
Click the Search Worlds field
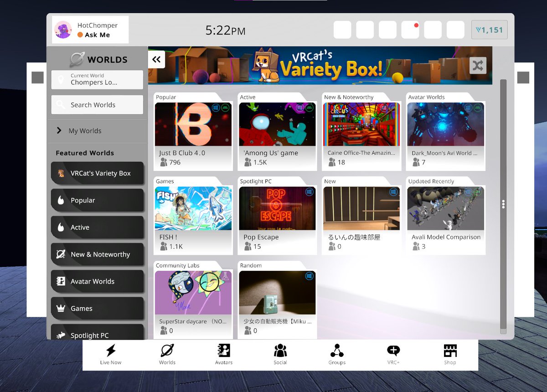[97, 105]
